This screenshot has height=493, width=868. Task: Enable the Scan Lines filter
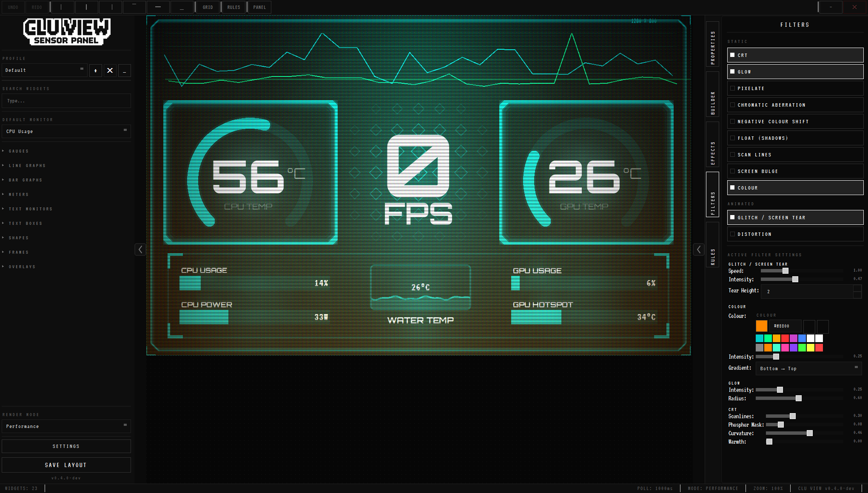point(732,155)
